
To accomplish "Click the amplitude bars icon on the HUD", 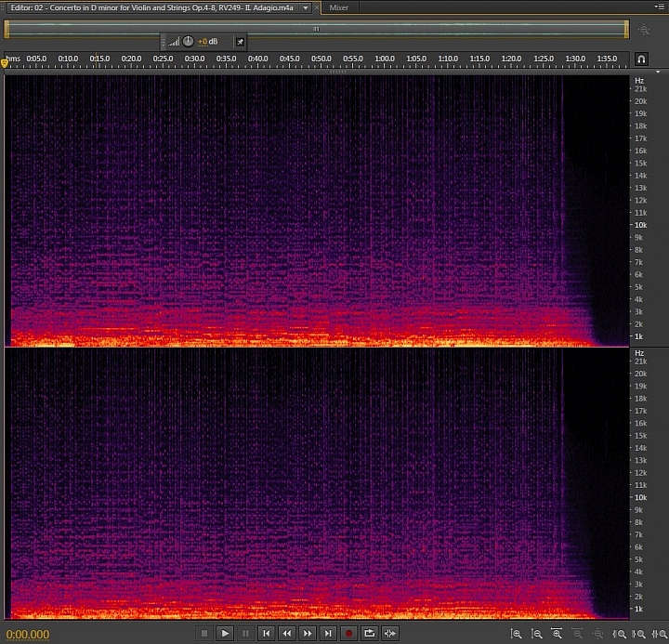I will [x=173, y=42].
